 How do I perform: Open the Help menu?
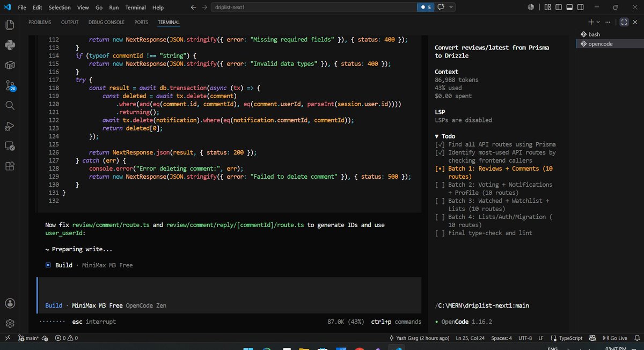pos(158,8)
